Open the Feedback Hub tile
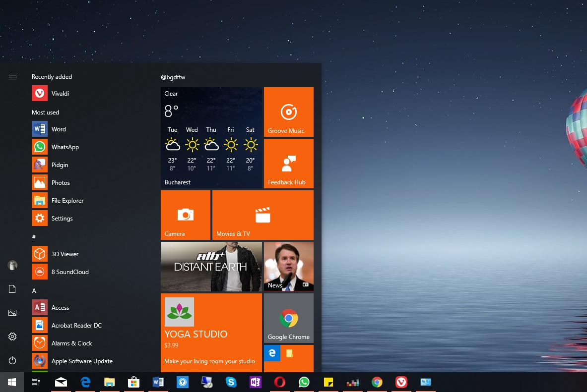This screenshot has height=392, width=587. [289, 164]
